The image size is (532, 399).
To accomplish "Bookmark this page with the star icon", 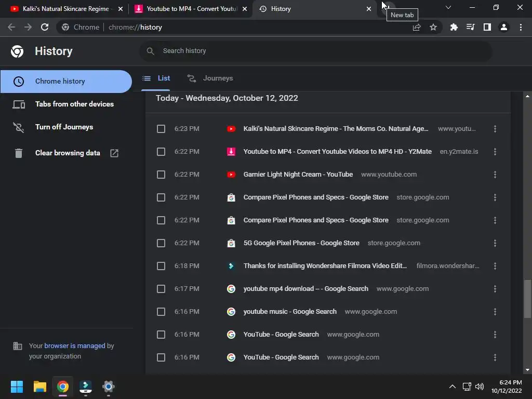I will (433, 27).
